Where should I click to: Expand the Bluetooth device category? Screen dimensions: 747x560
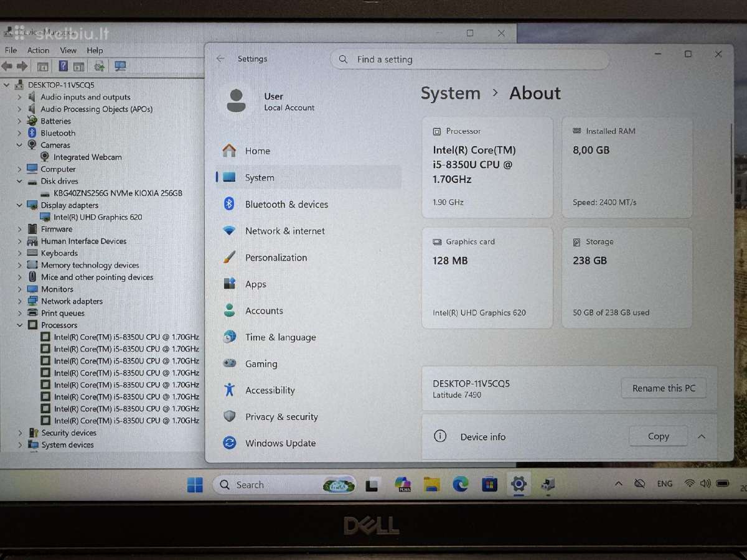click(x=19, y=133)
